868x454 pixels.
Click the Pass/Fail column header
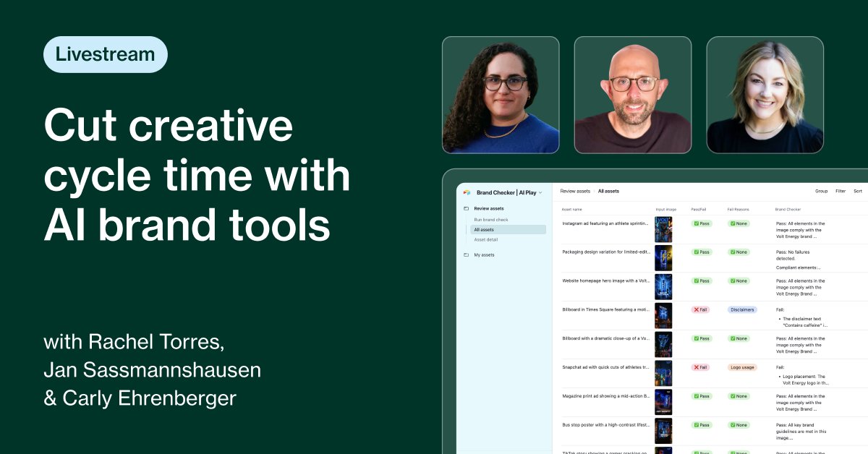point(699,210)
